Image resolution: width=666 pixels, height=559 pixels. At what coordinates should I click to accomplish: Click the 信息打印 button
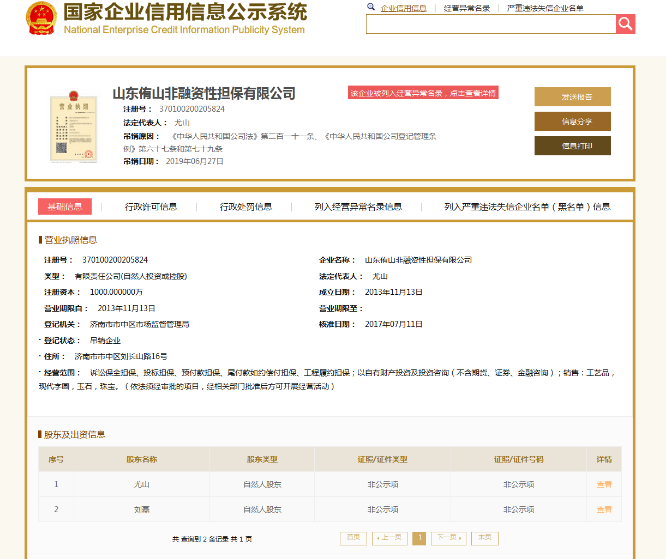(x=573, y=146)
